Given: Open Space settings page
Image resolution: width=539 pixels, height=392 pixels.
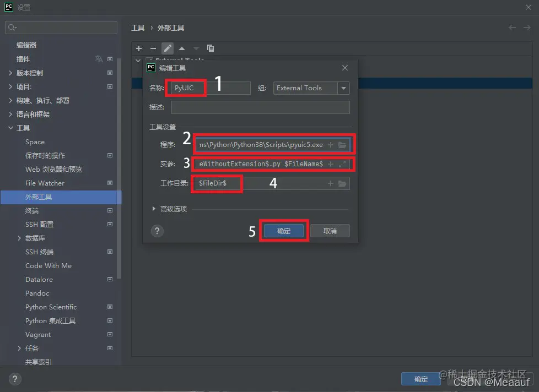Looking at the screenshot, I should [x=35, y=141].
